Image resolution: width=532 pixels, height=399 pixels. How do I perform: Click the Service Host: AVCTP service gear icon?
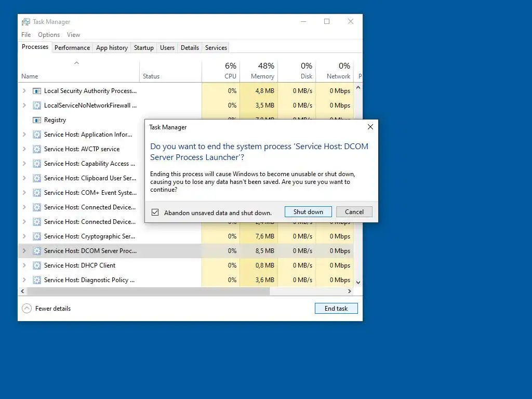[37, 149]
